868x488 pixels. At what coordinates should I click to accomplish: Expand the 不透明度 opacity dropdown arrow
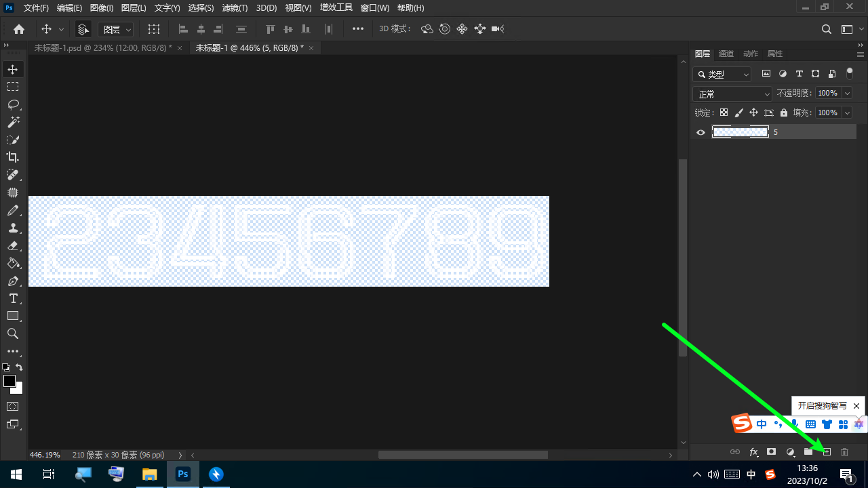(x=846, y=94)
